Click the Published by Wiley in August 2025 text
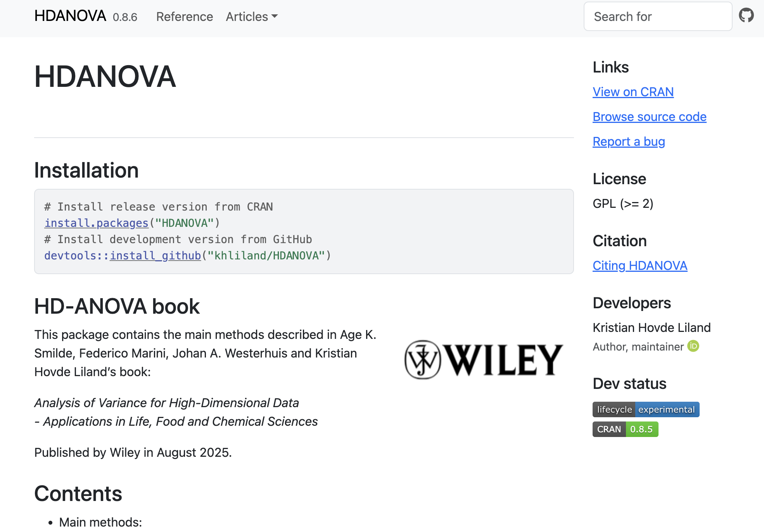 point(133,453)
